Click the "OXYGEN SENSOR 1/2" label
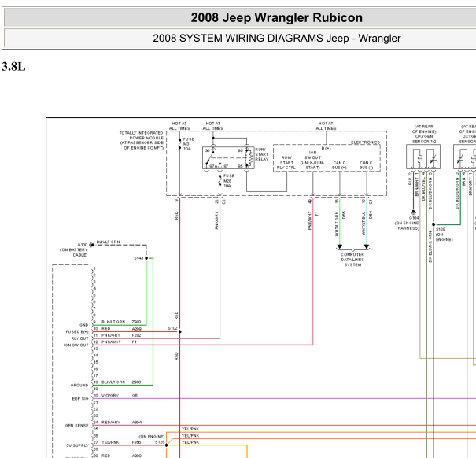476x458 pixels. click(x=424, y=139)
